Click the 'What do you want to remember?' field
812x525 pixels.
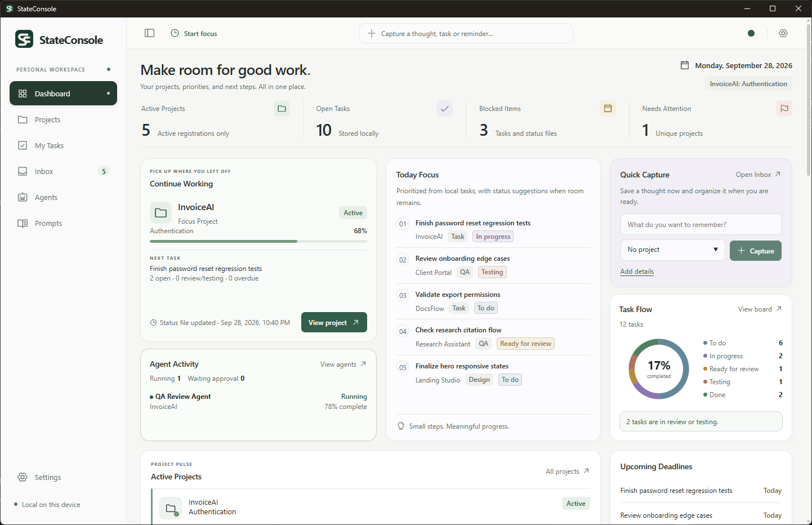point(701,224)
